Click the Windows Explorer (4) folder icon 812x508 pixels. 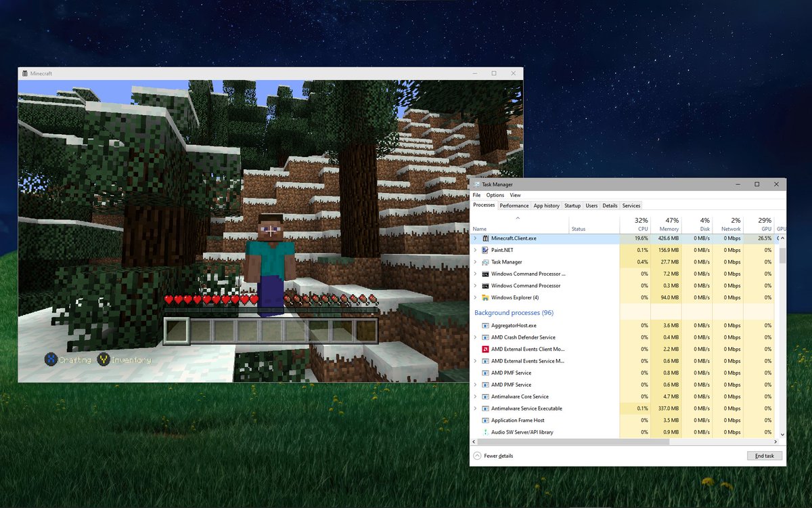pyautogui.click(x=486, y=297)
